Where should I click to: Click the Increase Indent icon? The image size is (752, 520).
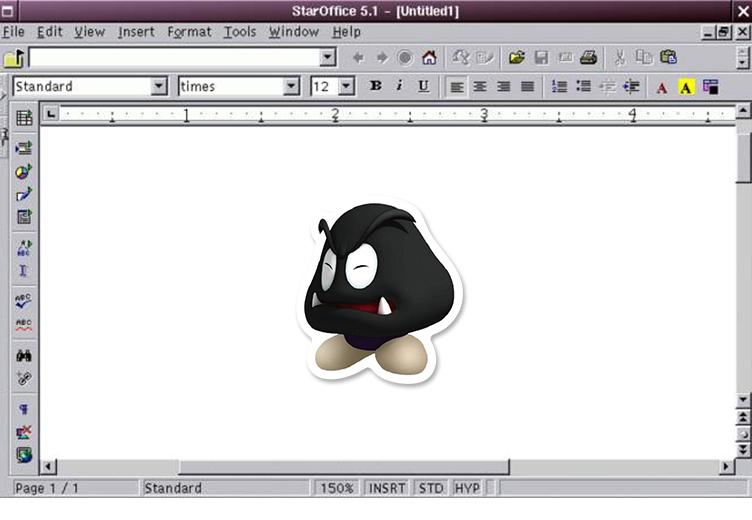[x=631, y=87]
